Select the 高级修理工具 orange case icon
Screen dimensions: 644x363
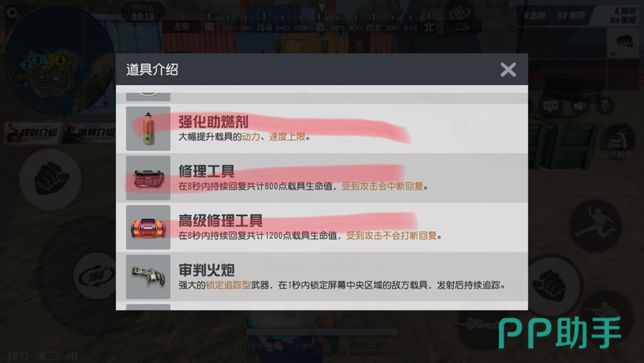click(149, 227)
